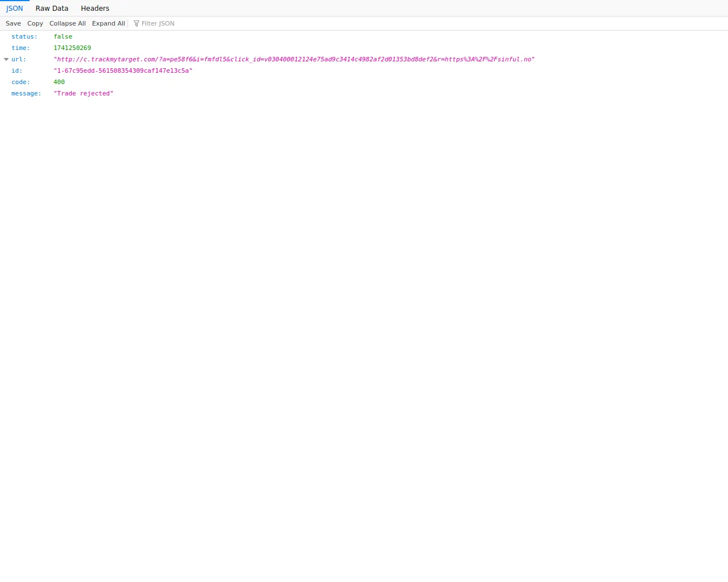Select the message key label

tap(26, 93)
